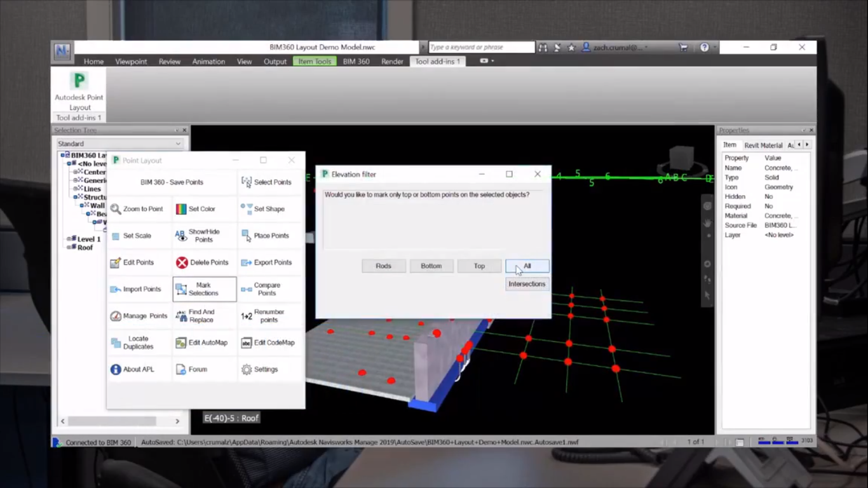Select the pan hand navigation tool

[707, 223]
